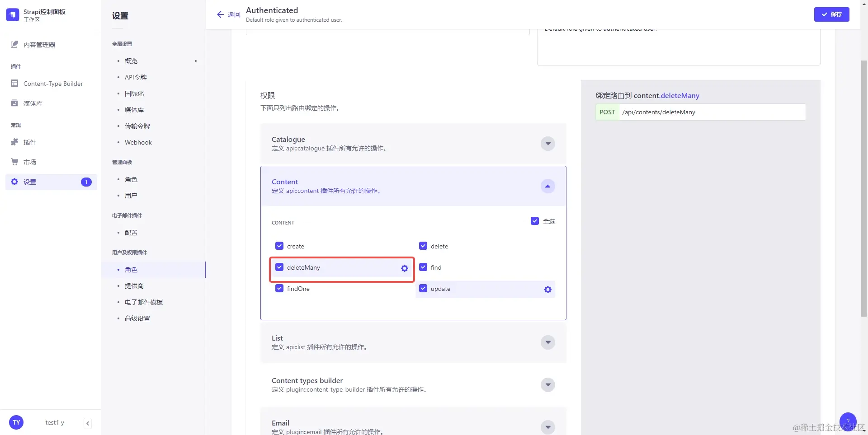
Task: Click the help question mark button
Action: pyautogui.click(x=848, y=421)
